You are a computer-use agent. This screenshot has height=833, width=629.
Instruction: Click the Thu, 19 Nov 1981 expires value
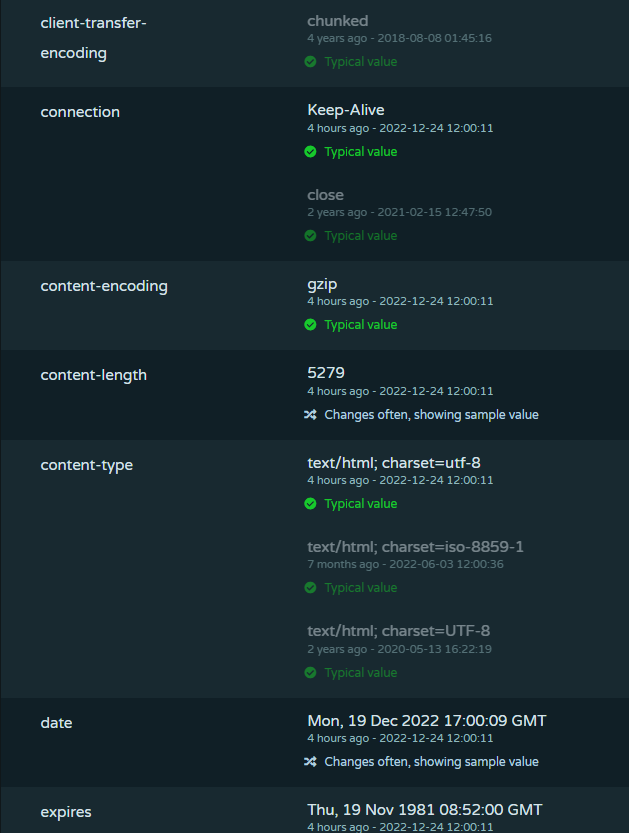[x=425, y=810]
